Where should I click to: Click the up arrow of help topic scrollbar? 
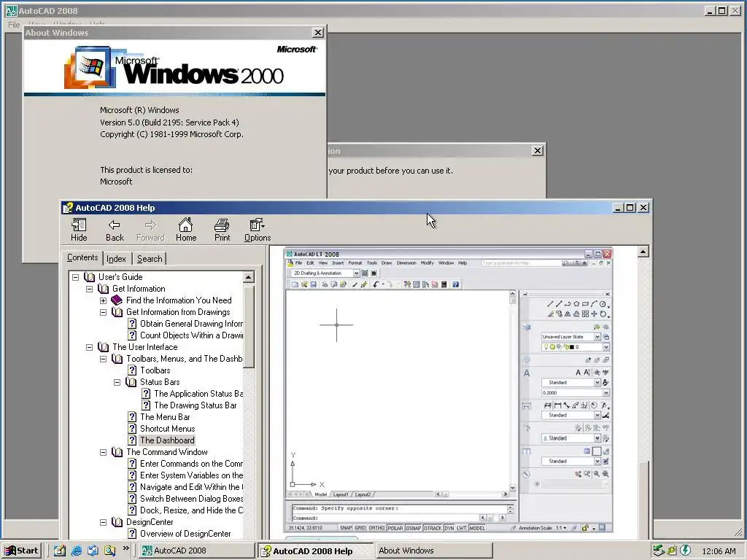click(x=643, y=252)
